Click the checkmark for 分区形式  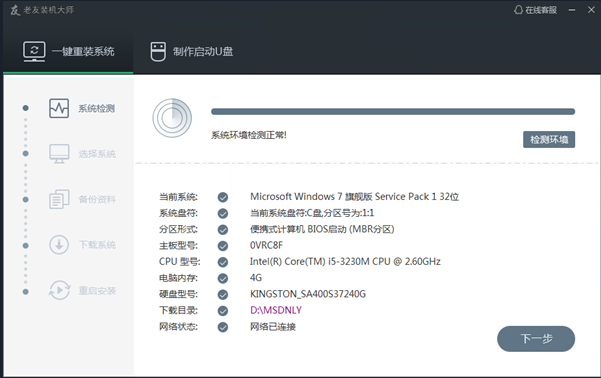pos(223,230)
